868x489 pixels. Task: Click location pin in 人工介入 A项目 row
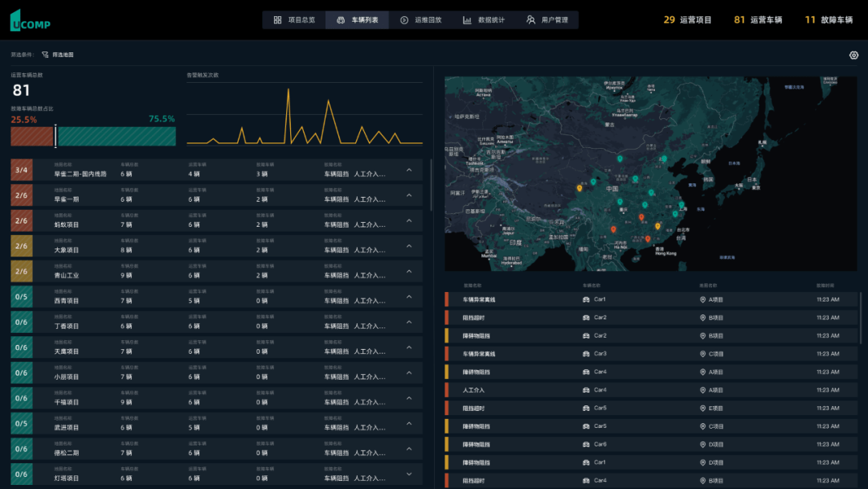point(702,390)
